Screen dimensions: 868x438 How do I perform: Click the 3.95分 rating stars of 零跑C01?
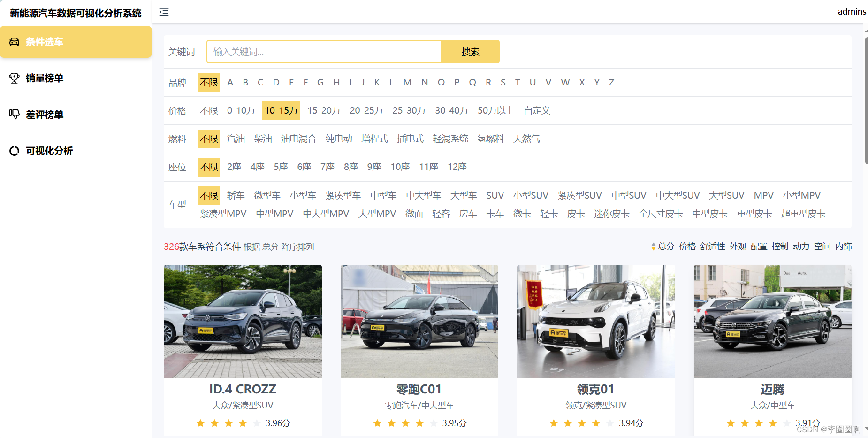click(405, 423)
